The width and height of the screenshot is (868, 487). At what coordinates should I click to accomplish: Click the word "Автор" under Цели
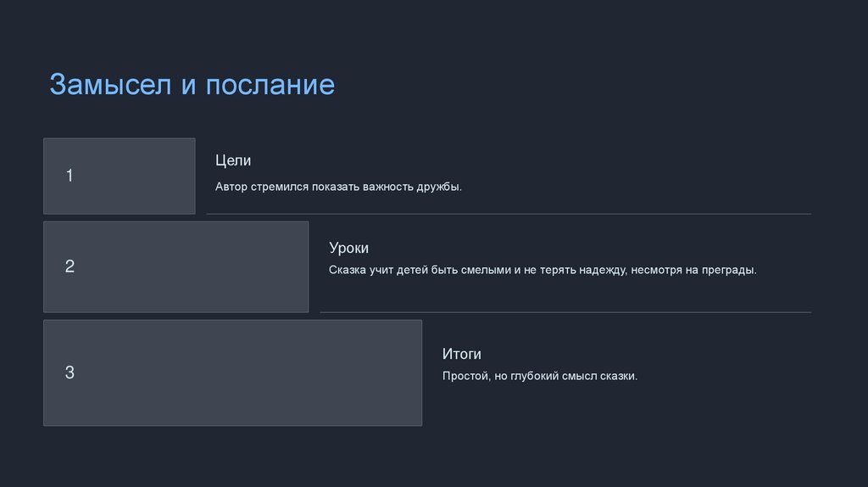point(231,187)
